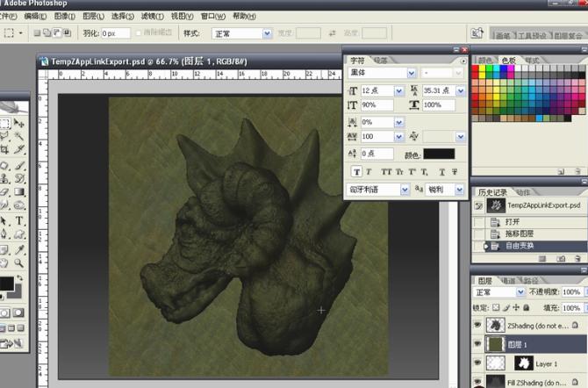Expand the 样式 style dropdown in options bar
The image size is (588, 388).
(x=267, y=33)
